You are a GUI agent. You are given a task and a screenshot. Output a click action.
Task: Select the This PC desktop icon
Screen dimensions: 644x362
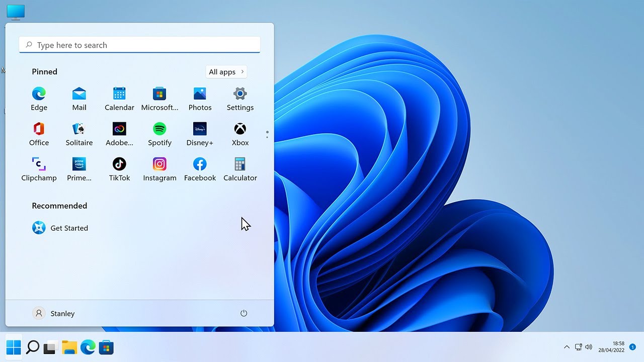click(x=16, y=12)
